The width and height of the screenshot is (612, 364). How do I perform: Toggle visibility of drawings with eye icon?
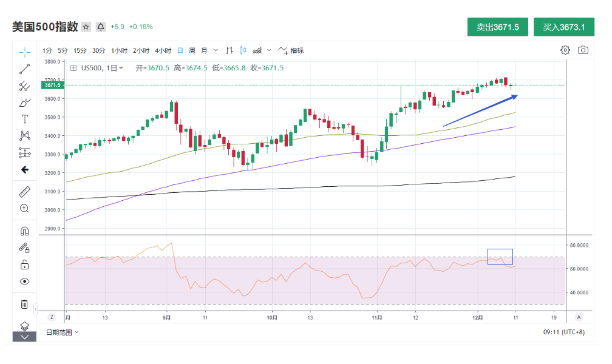point(24,281)
